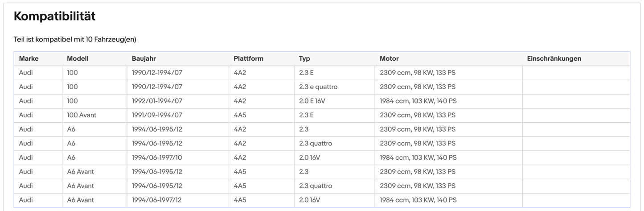Click the Motor column header
Image resolution: width=644 pixels, height=211 pixels.
[x=389, y=58]
